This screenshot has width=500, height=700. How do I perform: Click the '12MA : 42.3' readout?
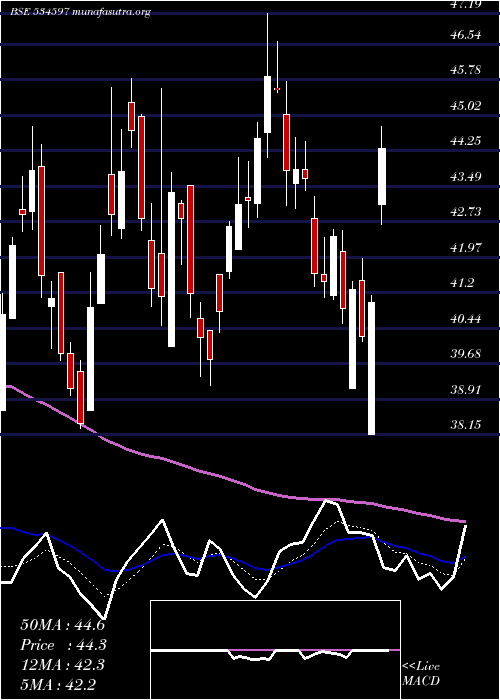tap(62, 665)
